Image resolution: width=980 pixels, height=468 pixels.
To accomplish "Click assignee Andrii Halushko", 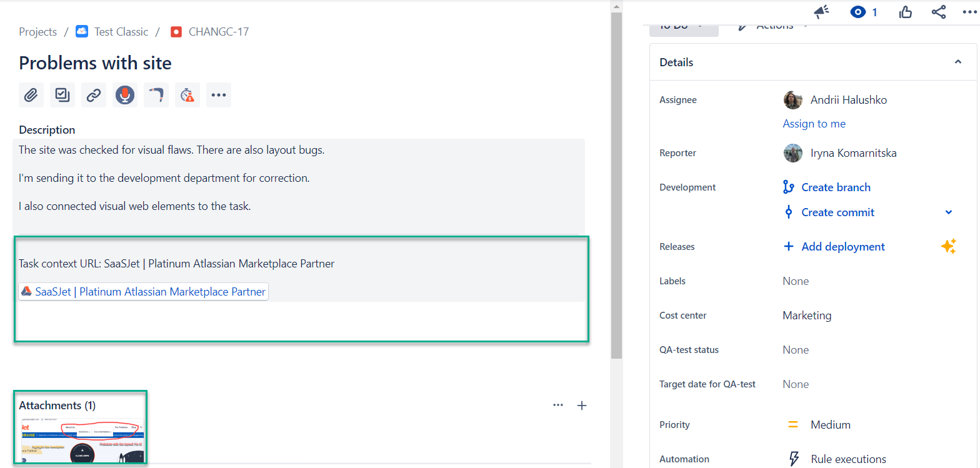I will point(848,100).
